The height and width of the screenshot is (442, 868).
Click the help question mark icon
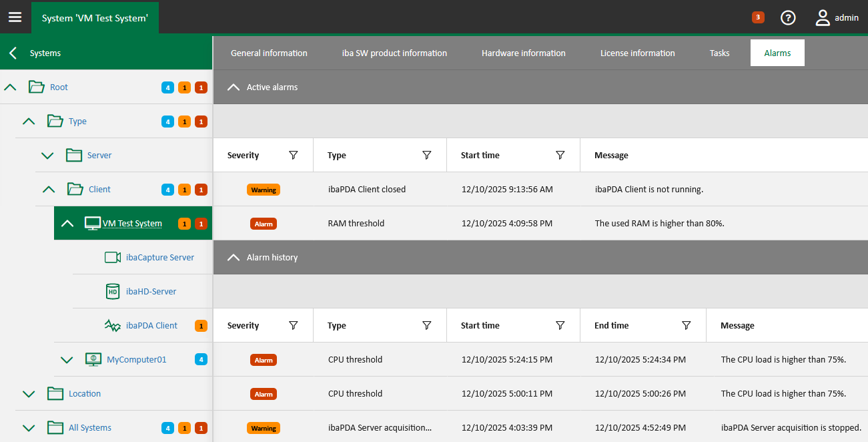pos(788,18)
